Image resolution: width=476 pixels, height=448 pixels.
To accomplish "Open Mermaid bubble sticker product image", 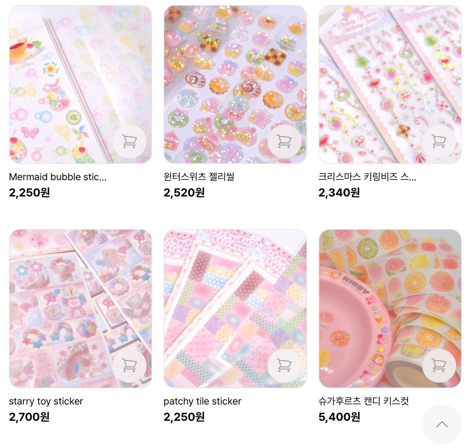I will [x=80, y=84].
